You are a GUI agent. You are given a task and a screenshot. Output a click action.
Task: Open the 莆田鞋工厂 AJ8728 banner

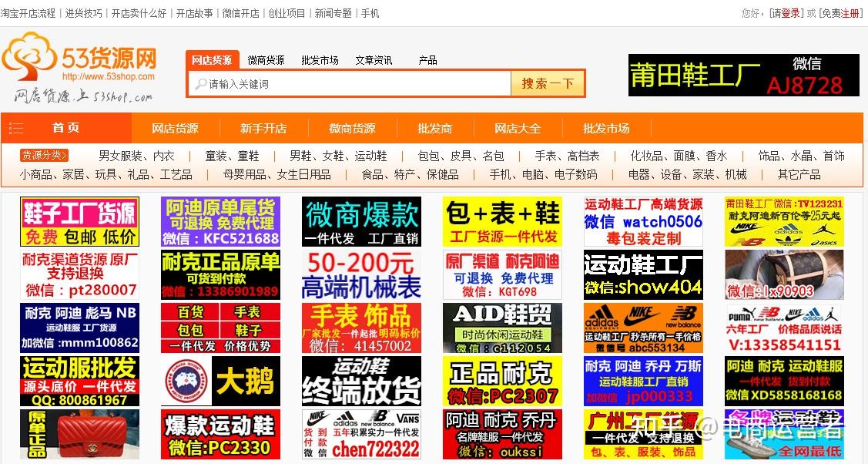[743, 76]
